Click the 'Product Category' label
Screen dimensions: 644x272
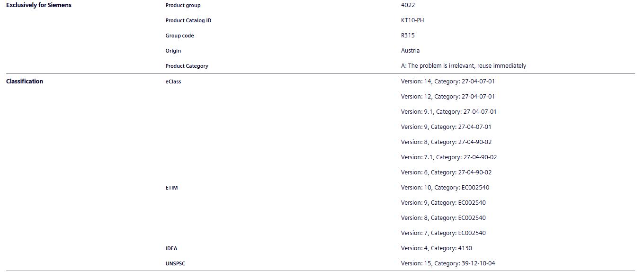pyautogui.click(x=187, y=66)
